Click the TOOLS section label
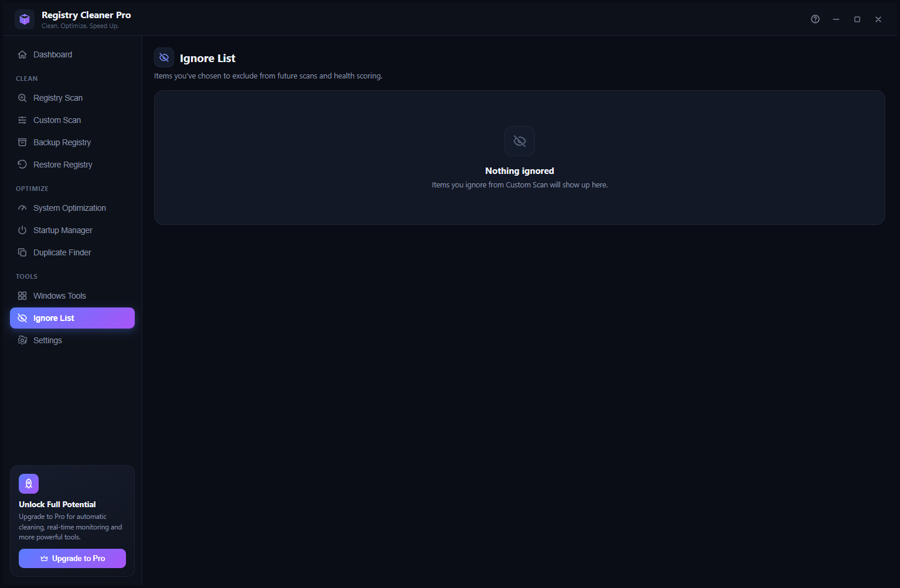This screenshot has height=588, width=900. coord(26,276)
